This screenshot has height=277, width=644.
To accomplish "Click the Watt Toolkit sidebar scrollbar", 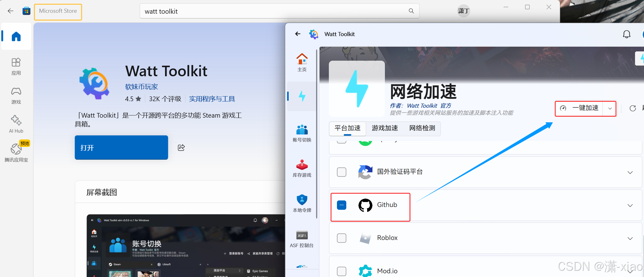I will click(x=317, y=134).
